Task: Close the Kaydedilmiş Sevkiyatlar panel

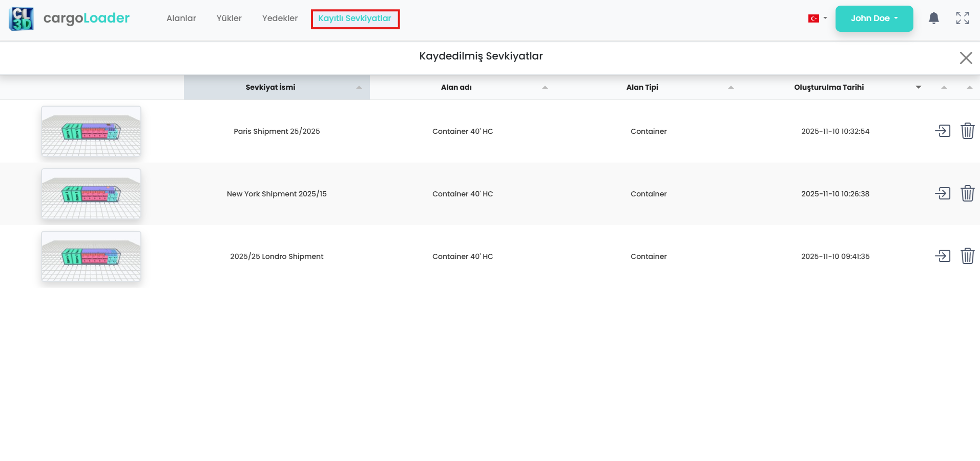Action: pyautogui.click(x=966, y=58)
